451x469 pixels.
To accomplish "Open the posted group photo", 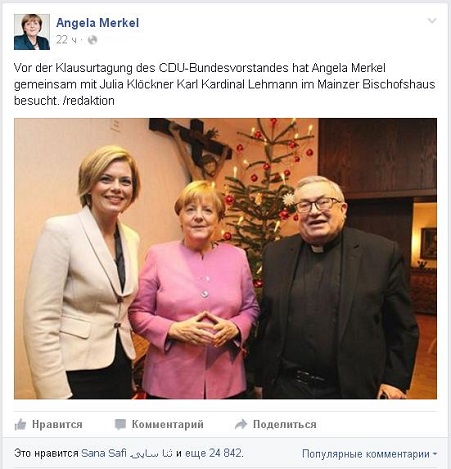I will click(225, 259).
